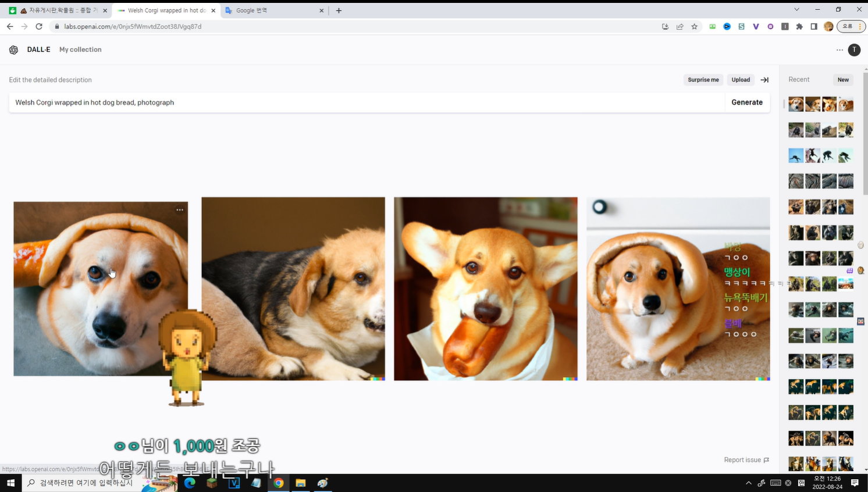Screen dimensions: 868x492
Task: Click the Report issue flag link
Action: point(746,460)
